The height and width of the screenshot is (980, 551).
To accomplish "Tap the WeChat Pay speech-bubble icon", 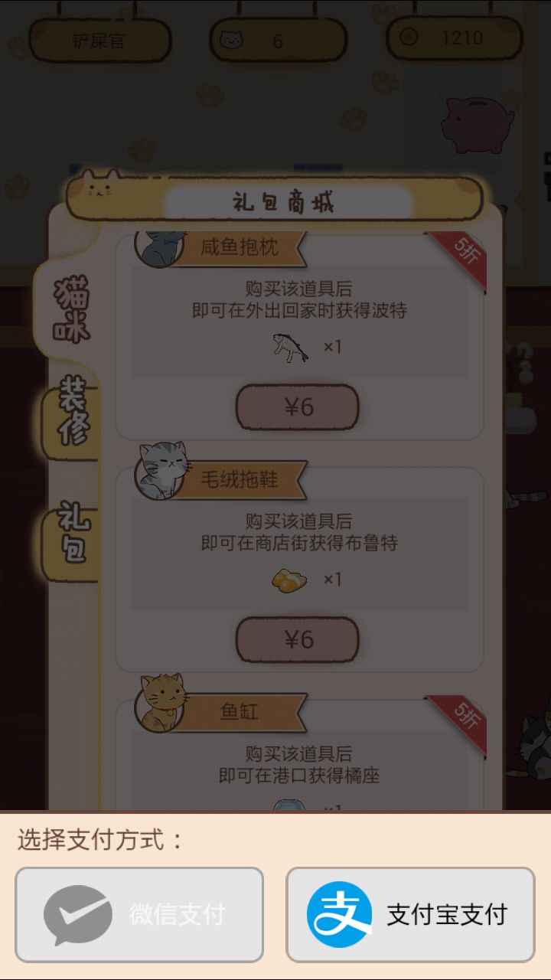I will 78,915.
